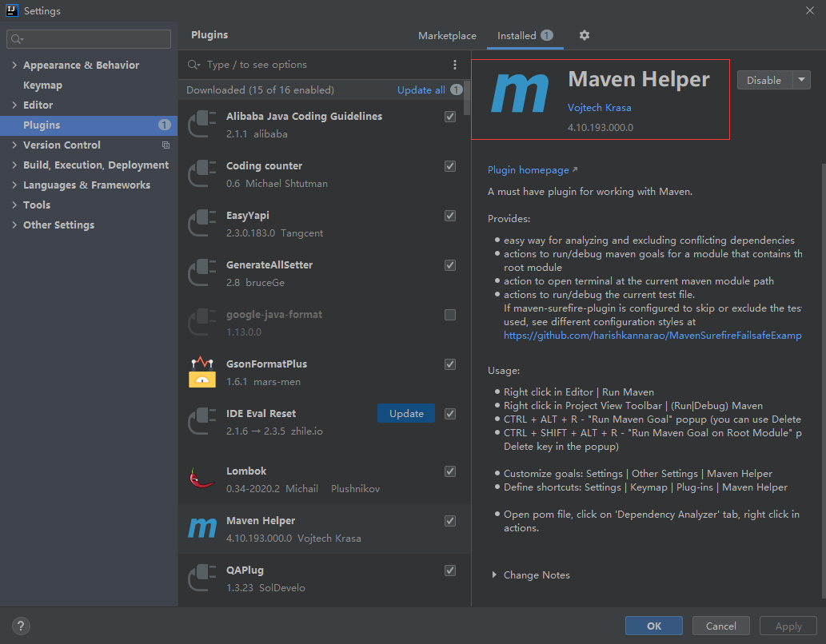
Task: Click the Version Control project-level copy icon
Action: (x=166, y=145)
